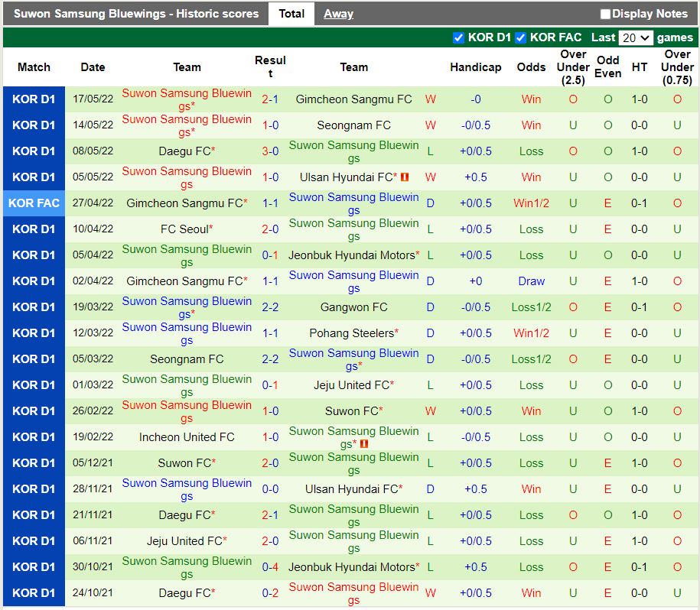Click the red card icon in the Incheon United row
Screen dimensions: 700x610
(x=364, y=443)
